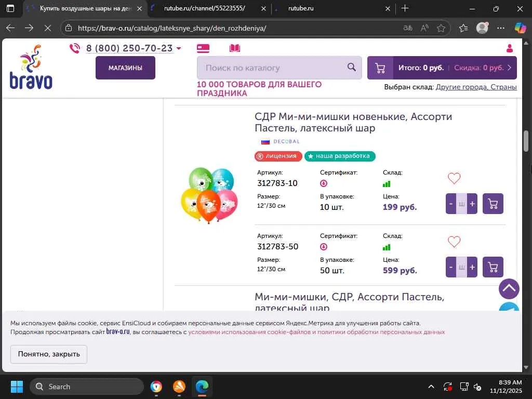
Task: Add article 312783-10 to cart
Action: (x=493, y=204)
